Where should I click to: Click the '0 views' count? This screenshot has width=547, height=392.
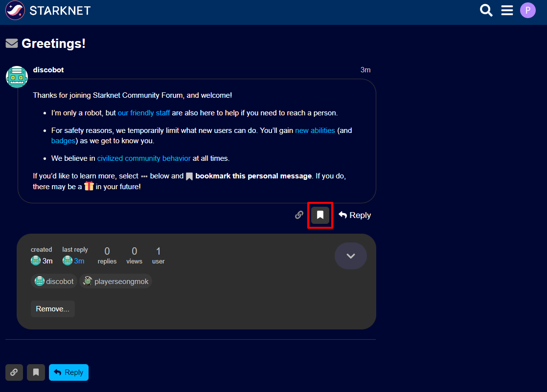[x=135, y=256]
